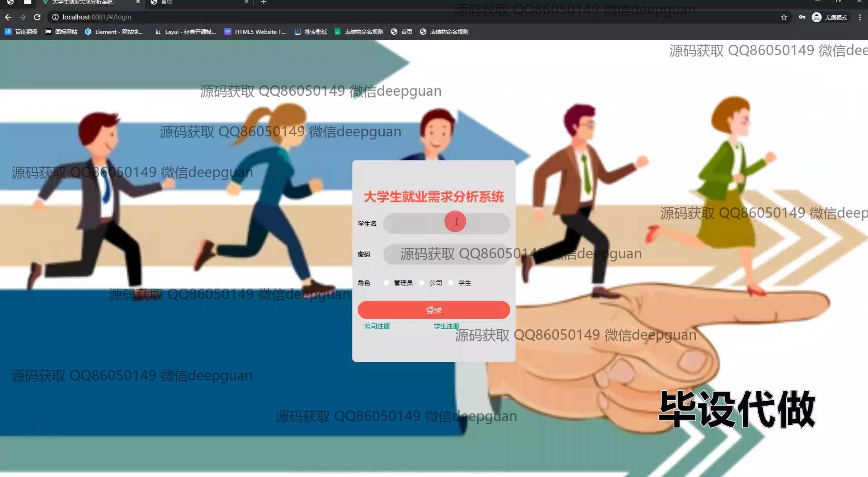Select the 学生 role radio button
This screenshot has height=477, width=868.
pyautogui.click(x=451, y=283)
